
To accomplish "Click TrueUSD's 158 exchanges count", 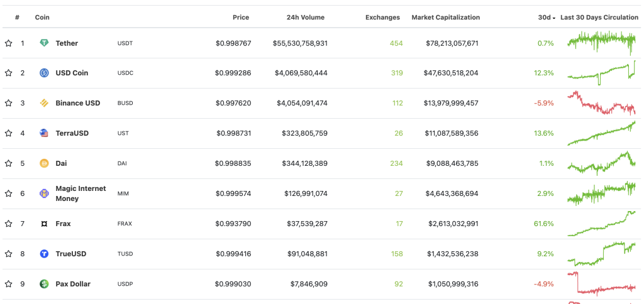I will 397,254.
